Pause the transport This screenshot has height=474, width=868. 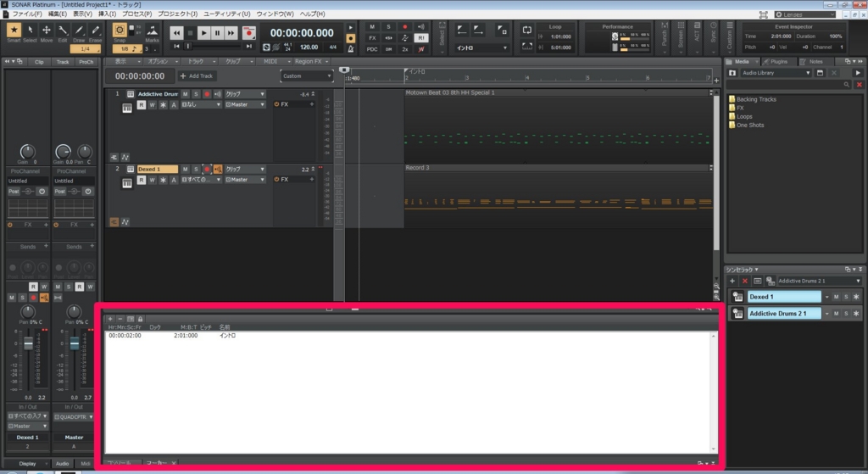click(x=217, y=33)
